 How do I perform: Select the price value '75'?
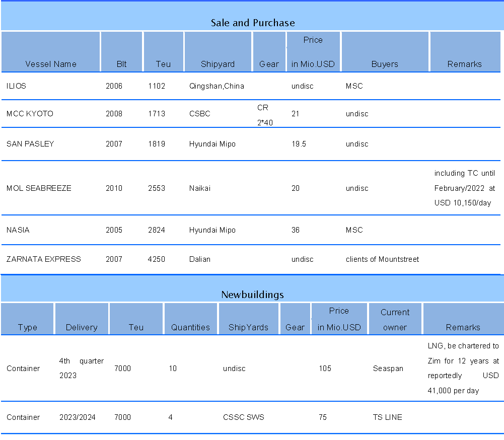(x=323, y=417)
